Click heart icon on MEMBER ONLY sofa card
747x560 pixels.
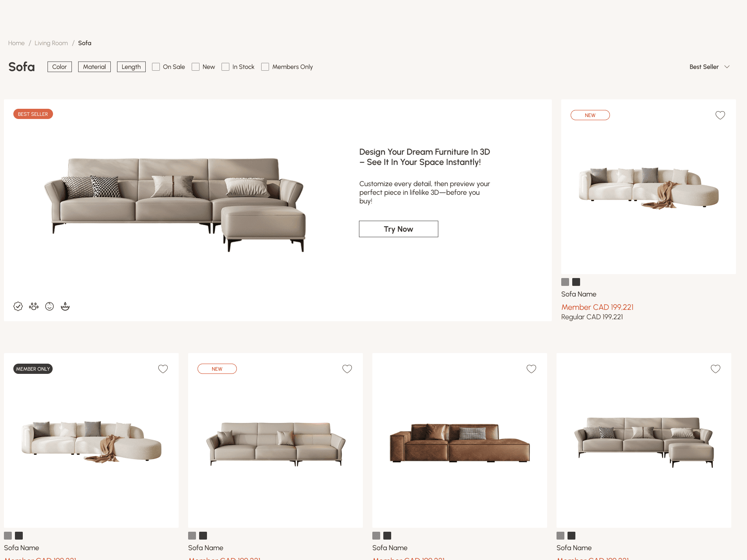[x=163, y=369]
